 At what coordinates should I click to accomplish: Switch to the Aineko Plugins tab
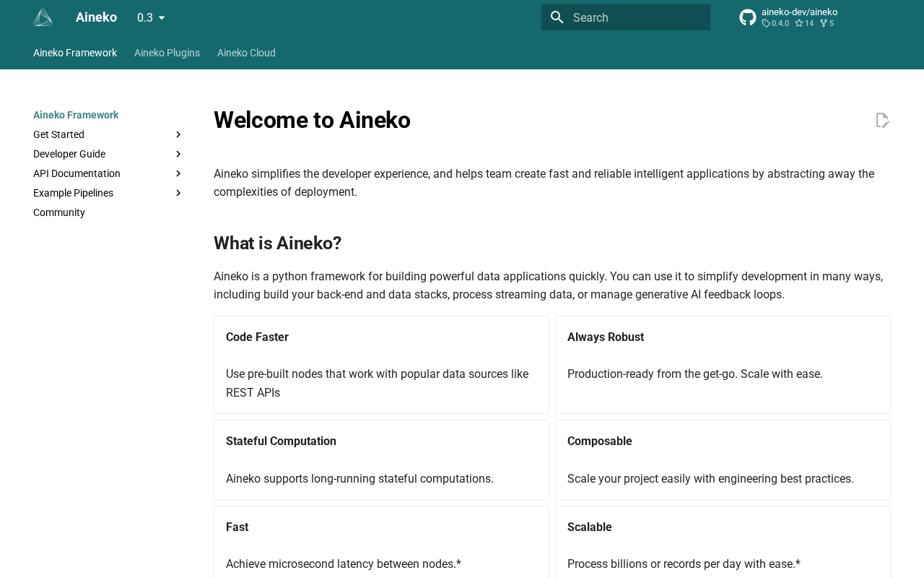(167, 53)
